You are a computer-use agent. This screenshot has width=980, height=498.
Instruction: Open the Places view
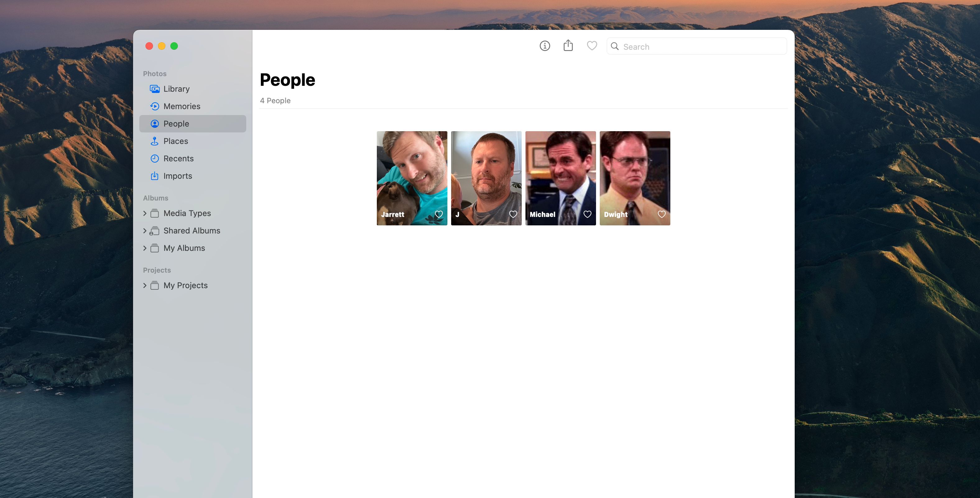tap(175, 141)
